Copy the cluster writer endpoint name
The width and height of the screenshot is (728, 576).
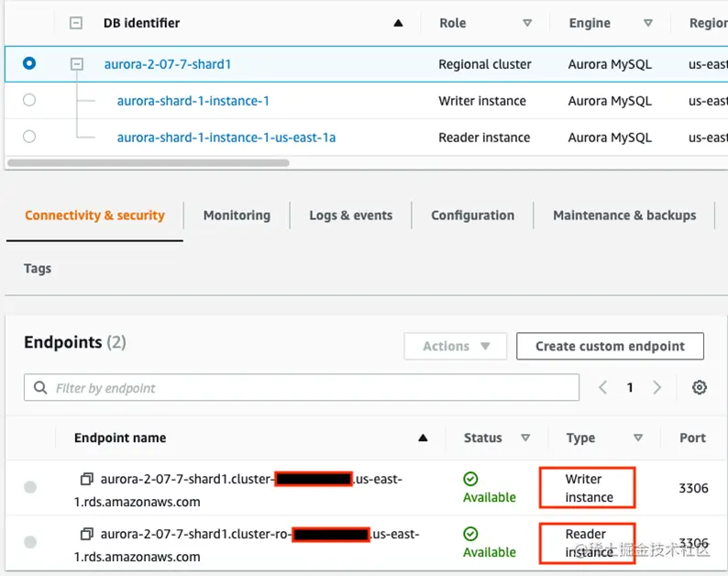point(87,479)
